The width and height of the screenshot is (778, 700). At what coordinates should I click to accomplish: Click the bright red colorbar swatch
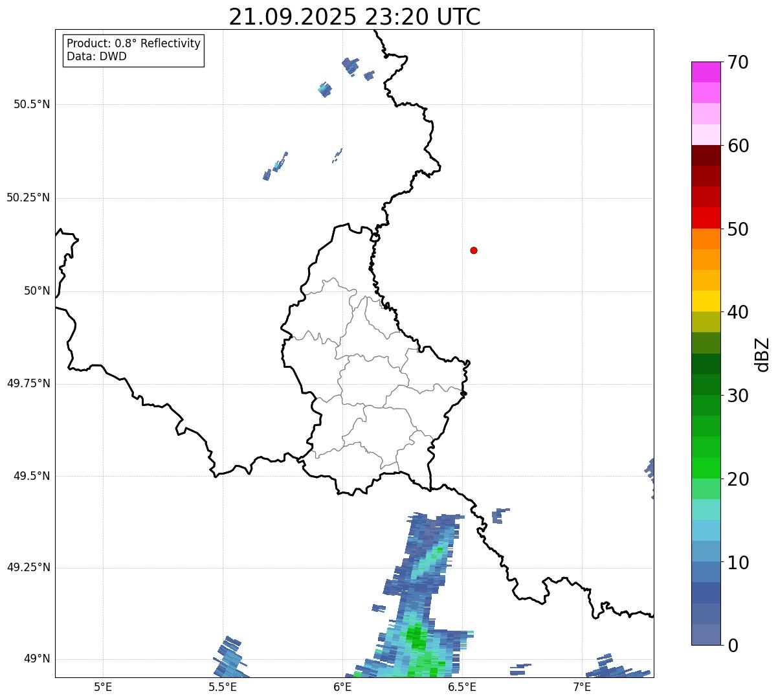click(706, 218)
